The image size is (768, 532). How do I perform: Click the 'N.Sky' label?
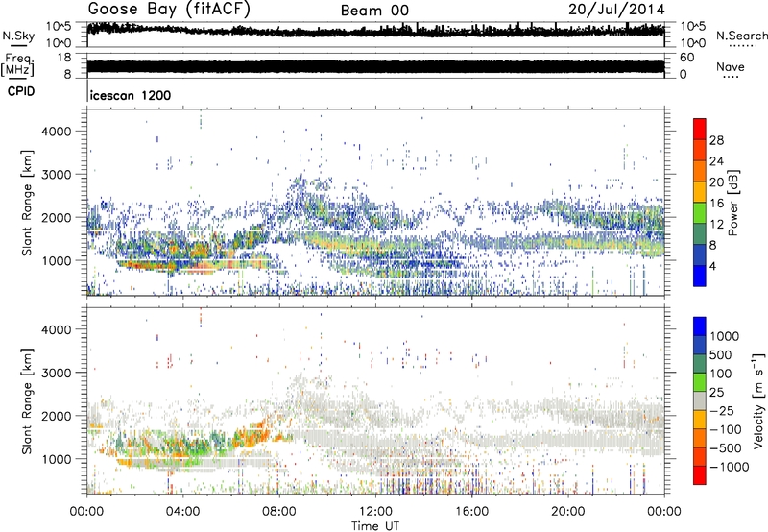click(x=18, y=36)
